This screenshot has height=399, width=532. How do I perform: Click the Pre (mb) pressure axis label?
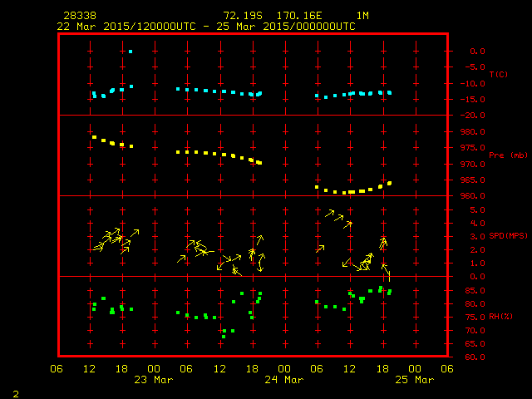click(508, 155)
